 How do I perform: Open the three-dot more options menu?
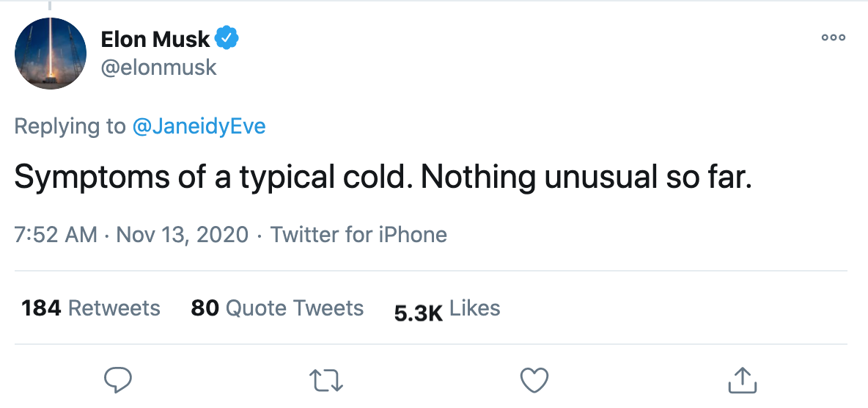834,37
